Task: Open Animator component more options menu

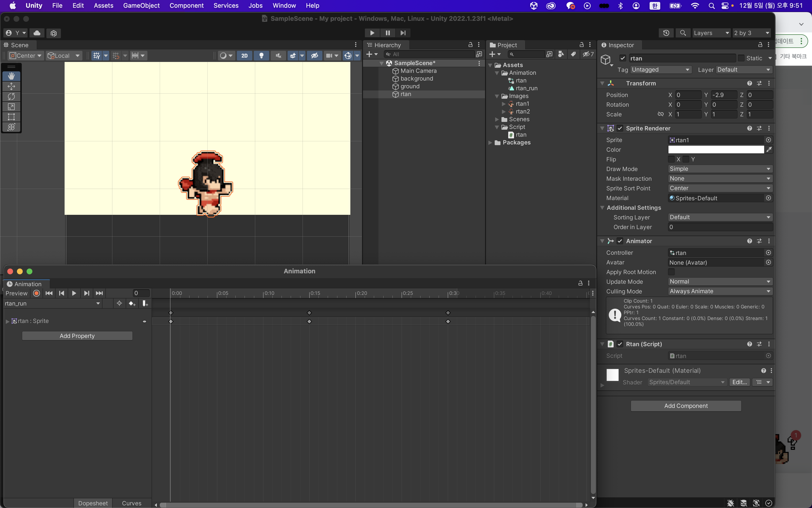Action: pos(769,241)
